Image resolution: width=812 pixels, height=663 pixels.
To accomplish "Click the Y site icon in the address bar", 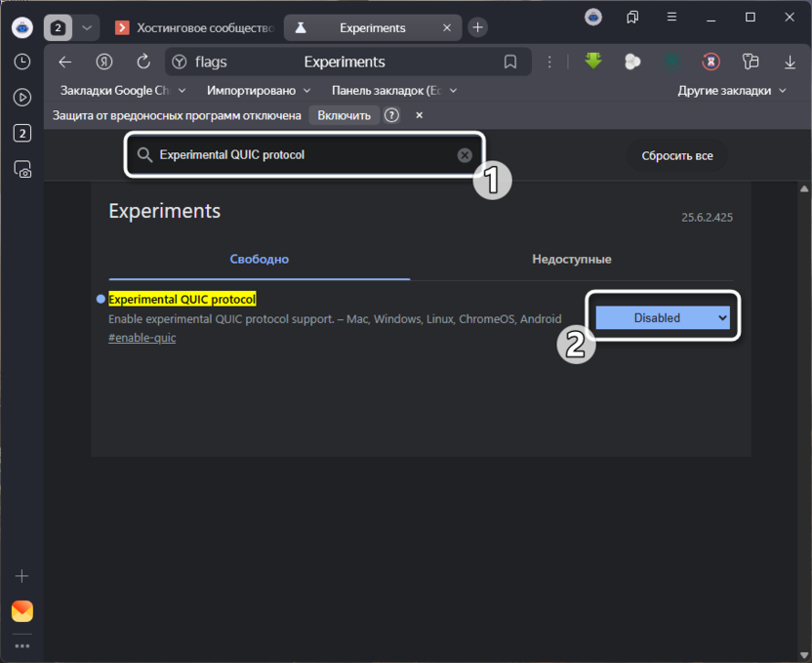I will [x=180, y=62].
